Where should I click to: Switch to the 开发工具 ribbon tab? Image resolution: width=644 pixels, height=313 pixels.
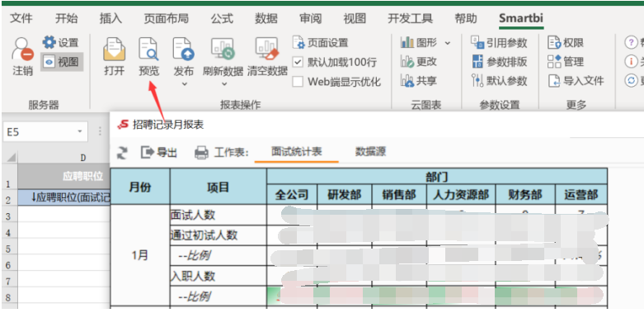coord(411,18)
